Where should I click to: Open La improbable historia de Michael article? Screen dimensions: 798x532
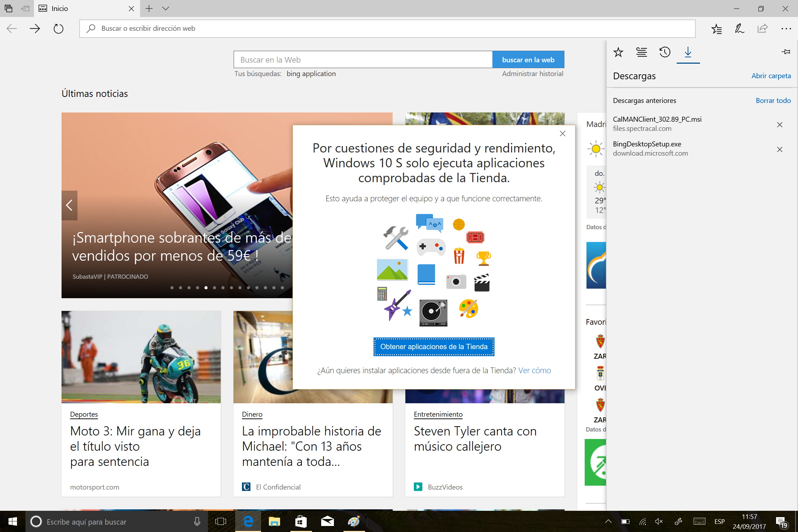(x=311, y=446)
